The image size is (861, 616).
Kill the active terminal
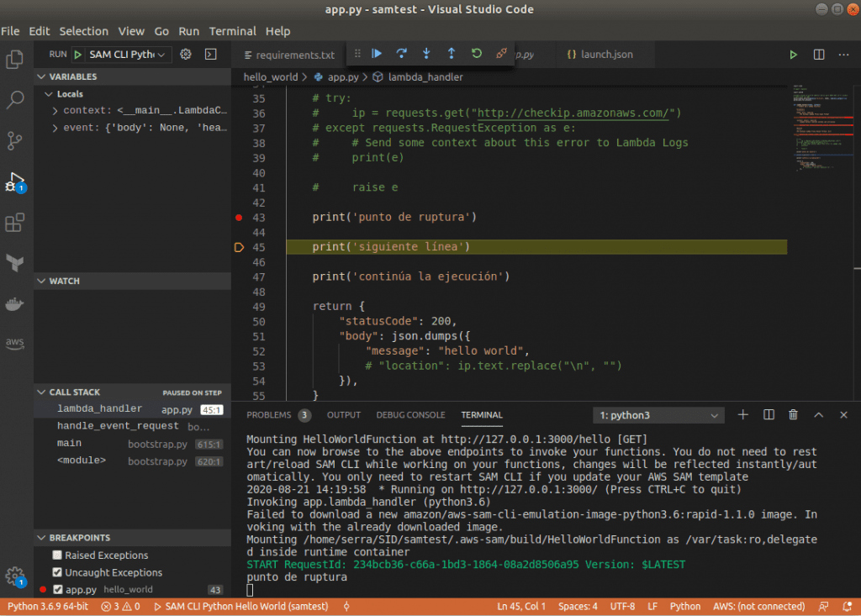[794, 415]
